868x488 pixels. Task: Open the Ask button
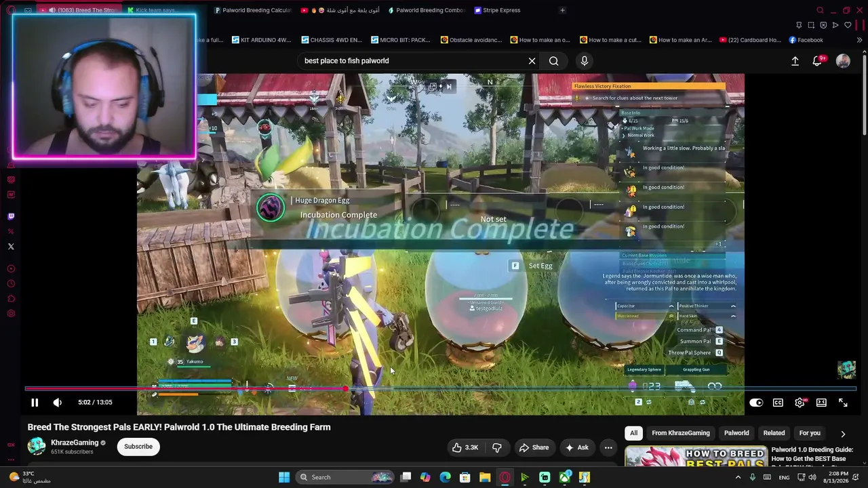point(576,447)
